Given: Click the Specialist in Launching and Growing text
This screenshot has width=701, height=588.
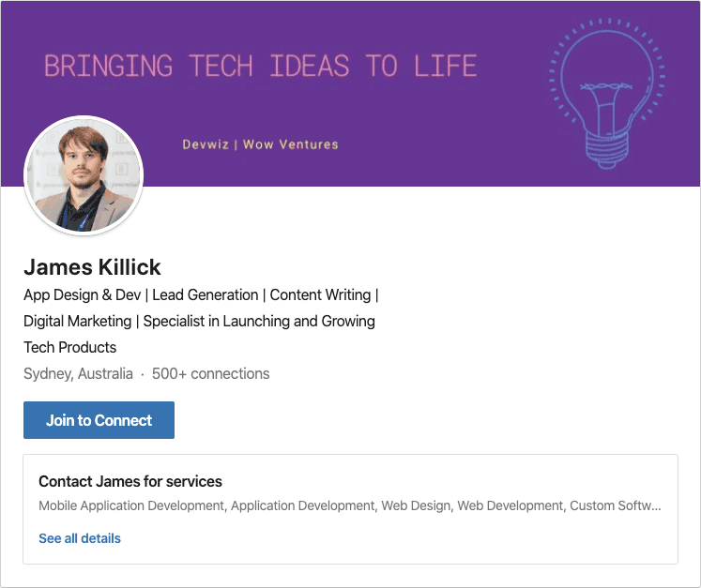Looking at the screenshot, I should point(259,321).
